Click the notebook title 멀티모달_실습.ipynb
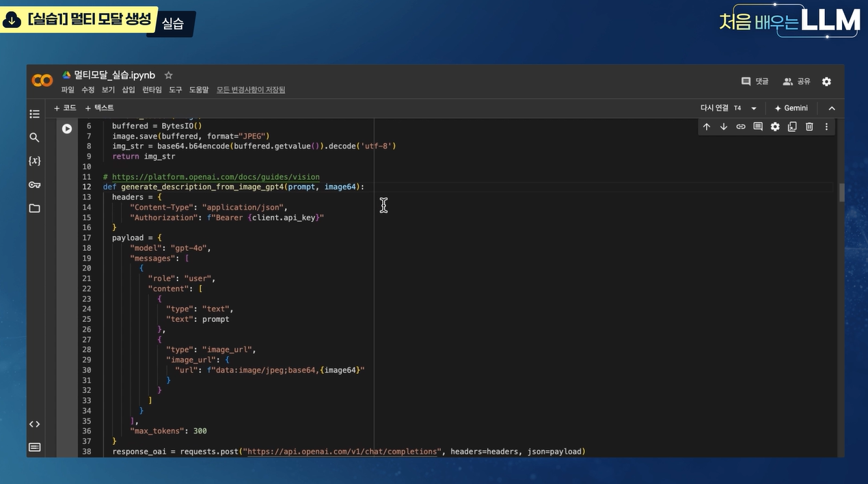 [x=114, y=75]
